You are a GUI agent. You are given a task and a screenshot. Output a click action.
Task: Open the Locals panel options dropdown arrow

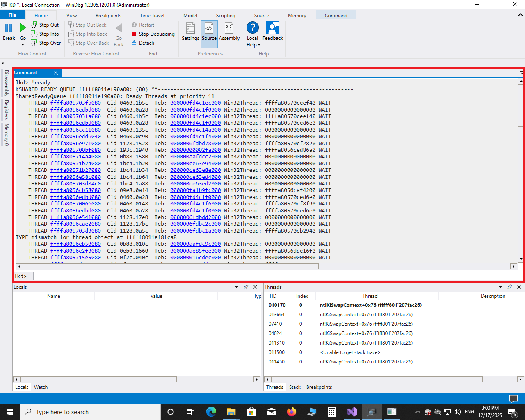[237, 287]
